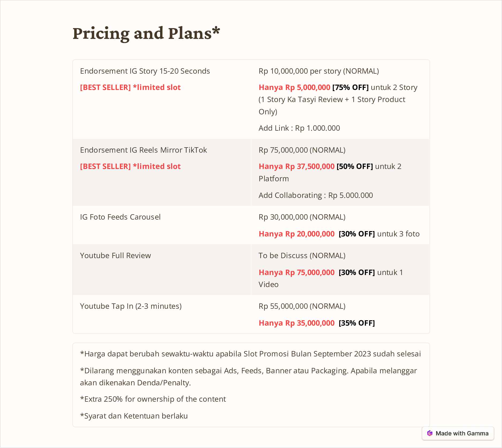Viewport: 502px width, 448px height.
Task: Click the 75% OFF discount label
Action: [x=350, y=87]
